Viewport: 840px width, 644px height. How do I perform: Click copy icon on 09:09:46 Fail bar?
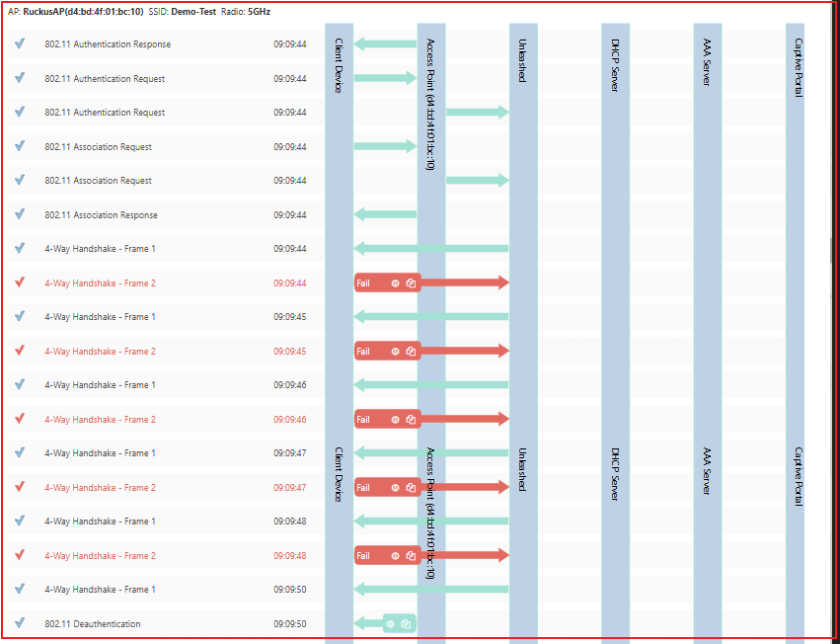click(x=411, y=420)
